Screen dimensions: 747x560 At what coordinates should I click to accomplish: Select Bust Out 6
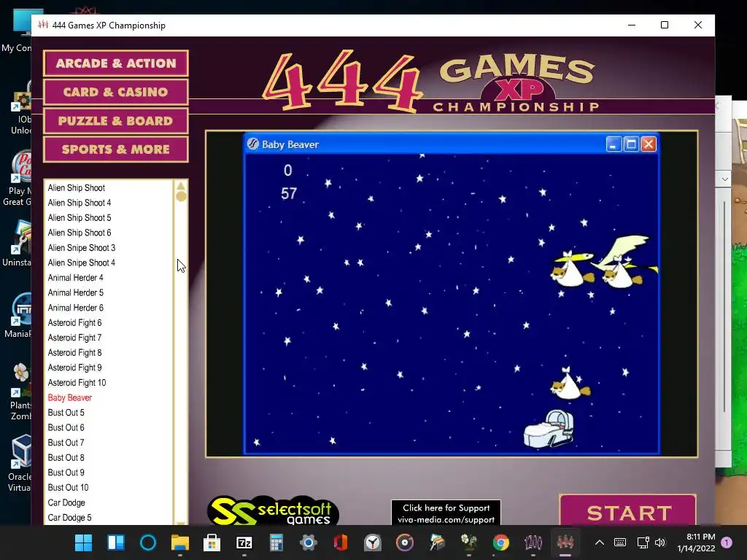66,427
